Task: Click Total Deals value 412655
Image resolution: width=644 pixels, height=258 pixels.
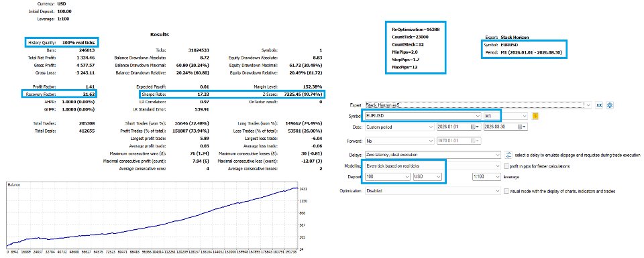Action: pos(87,131)
